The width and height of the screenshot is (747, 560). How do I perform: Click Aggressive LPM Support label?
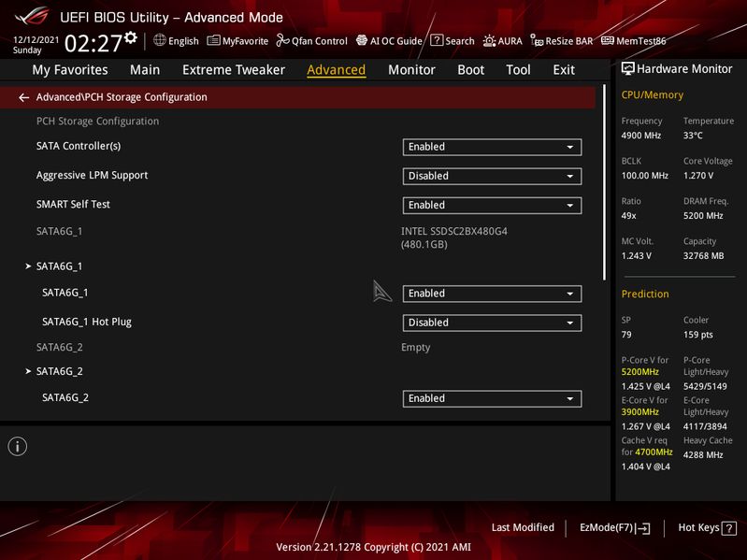(x=92, y=175)
